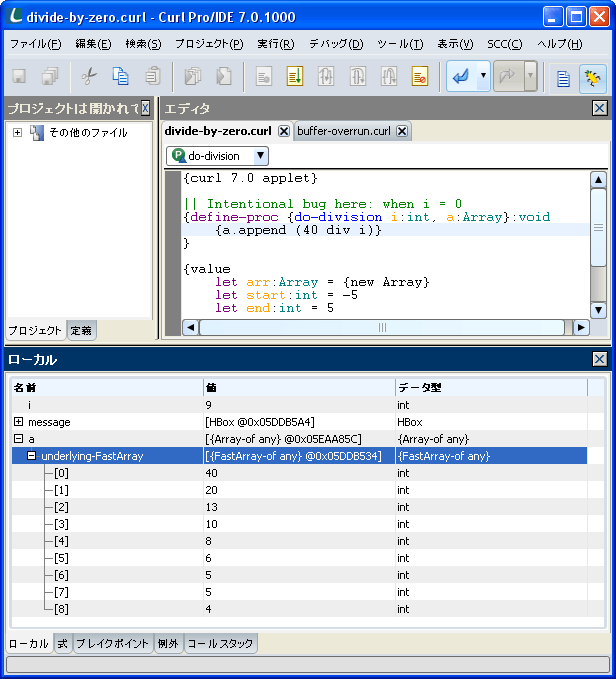Image resolution: width=616 pixels, height=679 pixels.
Task: Switch to the divide-by-zero.curl editor tab
Action: tap(218, 131)
